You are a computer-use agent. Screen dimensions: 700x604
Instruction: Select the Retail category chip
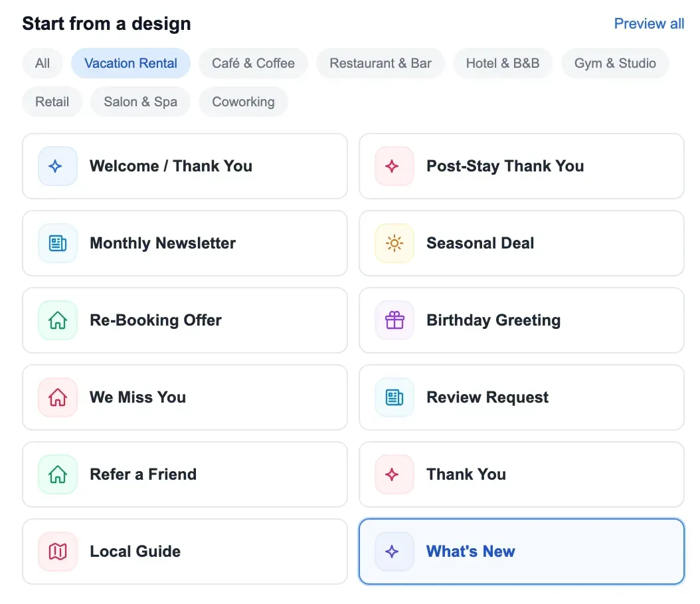point(52,102)
